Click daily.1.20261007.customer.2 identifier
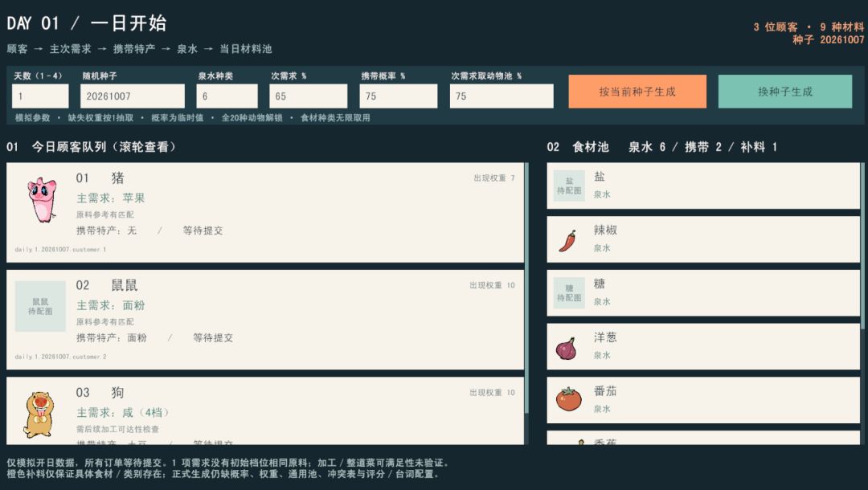The width and height of the screenshot is (868, 490). pyautogui.click(x=60, y=357)
